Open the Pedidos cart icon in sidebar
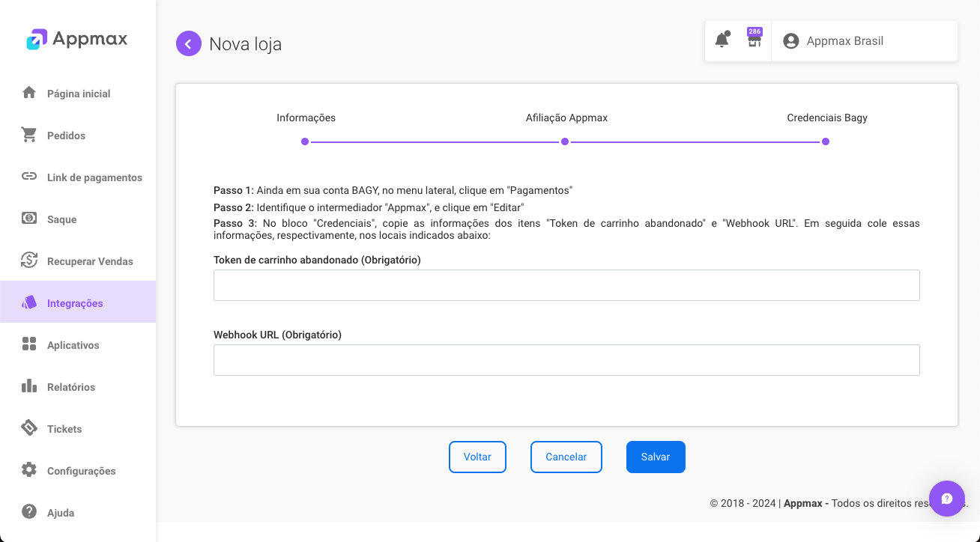The height and width of the screenshot is (542, 980). (28, 135)
